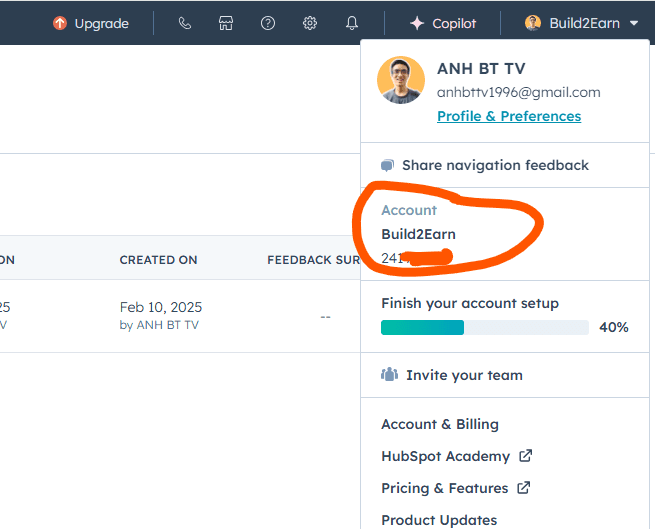Screen dimensions: 655x529
Task: Click Pricing & Features external link icon
Action: tap(524, 488)
